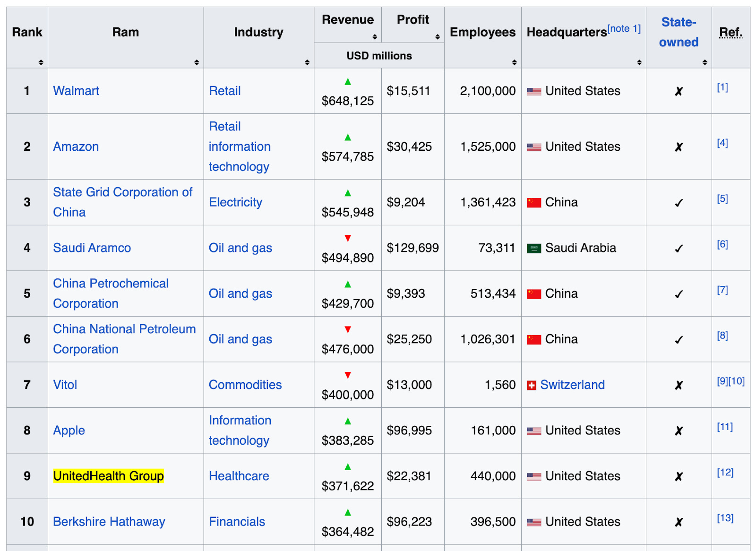Select Walmart employees value 2,100,000
Image resolution: width=756 pixels, height=551 pixels.
pos(488,91)
